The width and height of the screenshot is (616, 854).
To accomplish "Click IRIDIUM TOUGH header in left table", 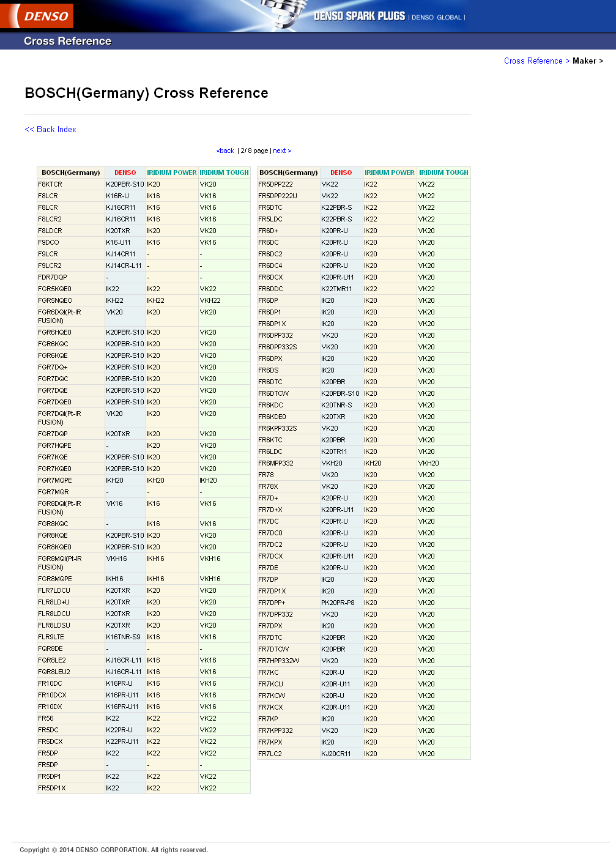I will coord(224,173).
